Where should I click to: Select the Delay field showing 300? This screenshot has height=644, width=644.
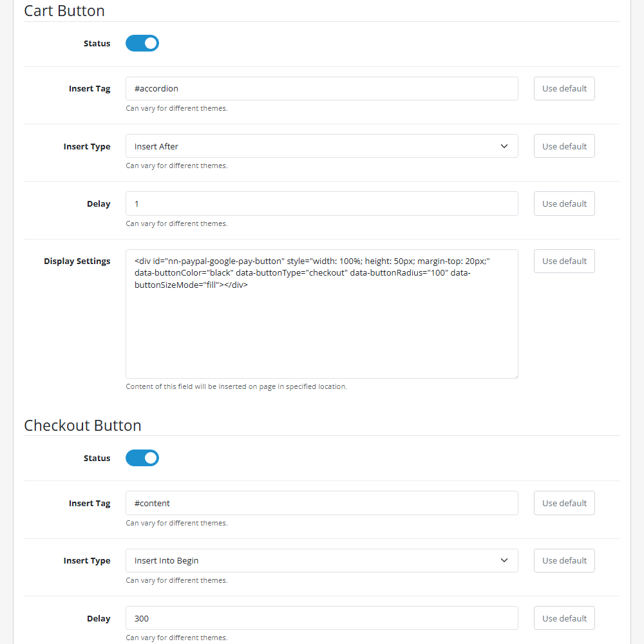[x=322, y=618]
